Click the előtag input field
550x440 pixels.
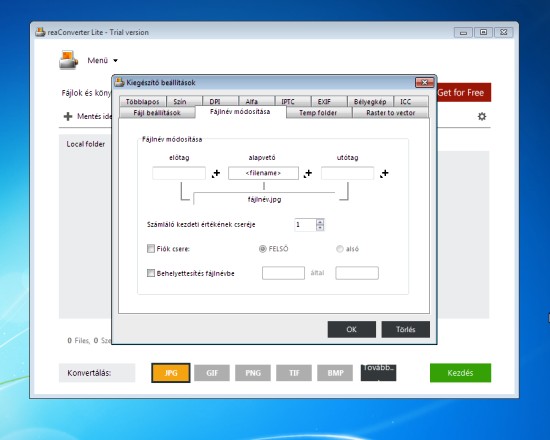[179, 173]
